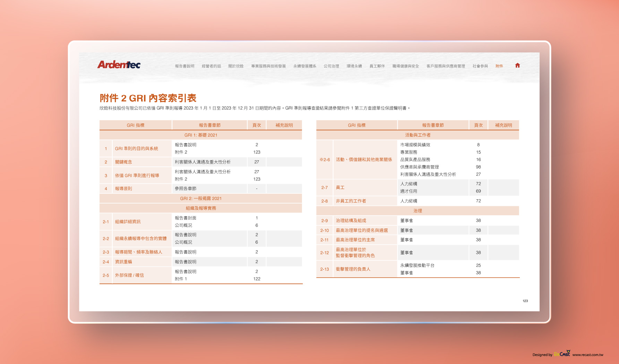Click page number 122 for 附件 1

[x=257, y=279]
